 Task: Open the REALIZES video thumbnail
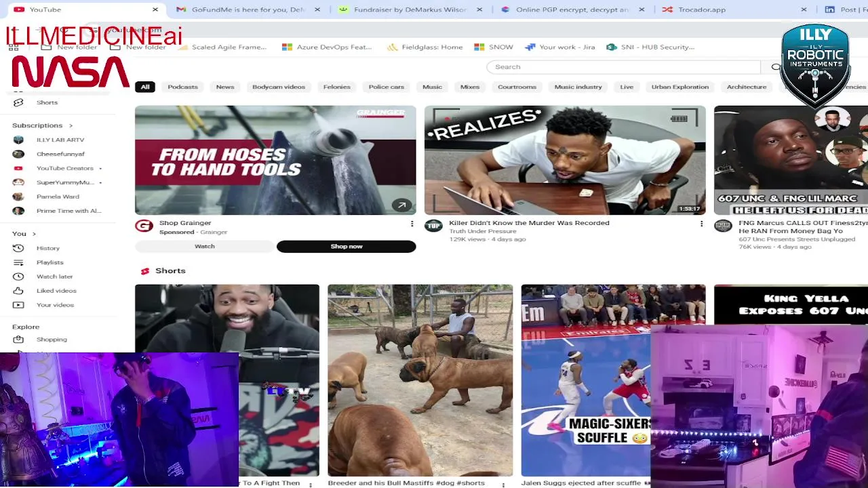(565, 160)
